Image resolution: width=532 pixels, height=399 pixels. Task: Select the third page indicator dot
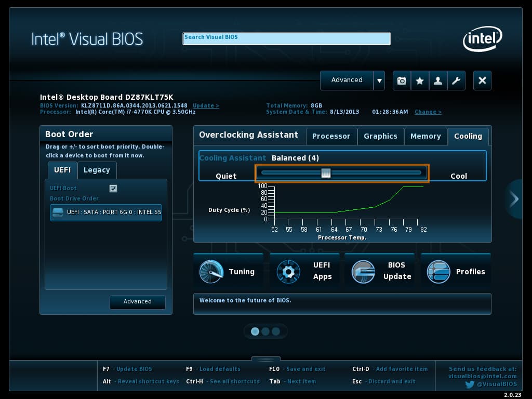276,331
